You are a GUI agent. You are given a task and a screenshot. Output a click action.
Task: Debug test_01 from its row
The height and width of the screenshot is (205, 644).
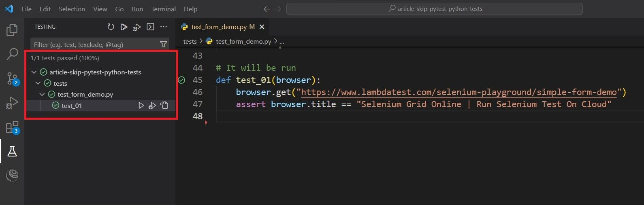152,106
